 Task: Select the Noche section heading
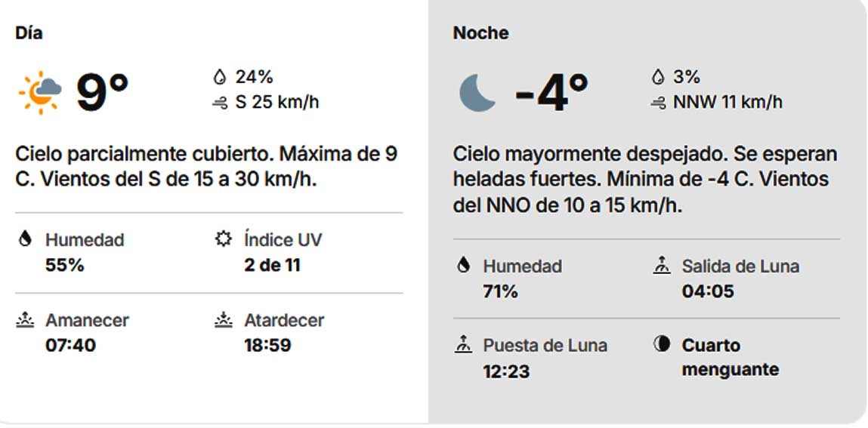[x=480, y=33]
